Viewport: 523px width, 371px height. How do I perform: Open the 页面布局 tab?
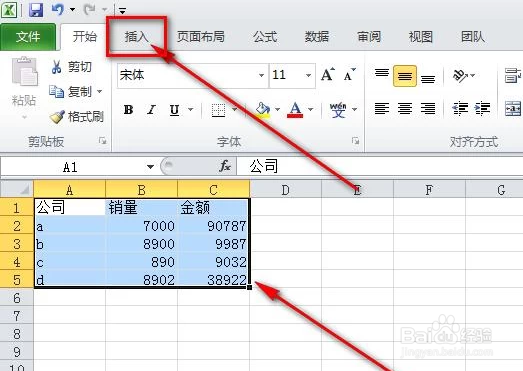pos(200,36)
